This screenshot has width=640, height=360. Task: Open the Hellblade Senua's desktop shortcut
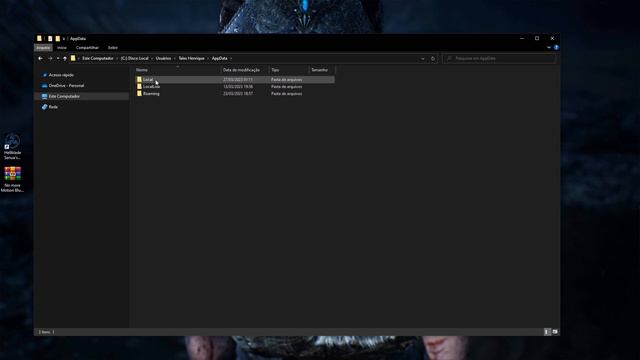click(12, 146)
